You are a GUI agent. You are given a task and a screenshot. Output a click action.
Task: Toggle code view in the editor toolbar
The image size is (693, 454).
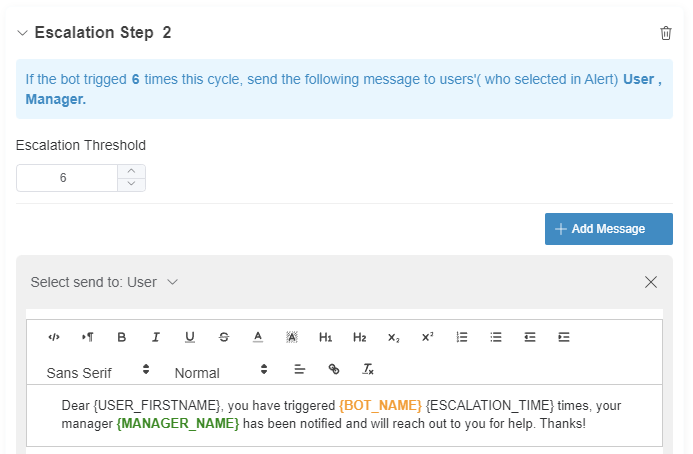(54, 337)
